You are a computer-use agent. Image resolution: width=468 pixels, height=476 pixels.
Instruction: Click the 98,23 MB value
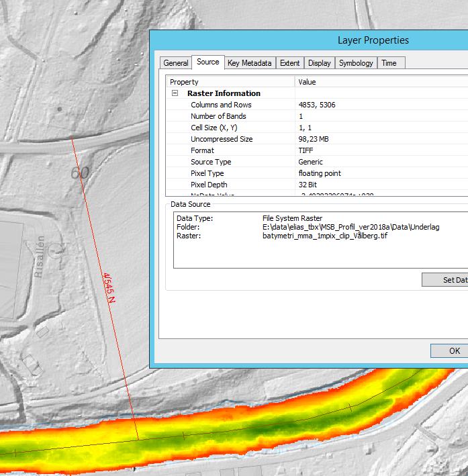[x=314, y=139]
